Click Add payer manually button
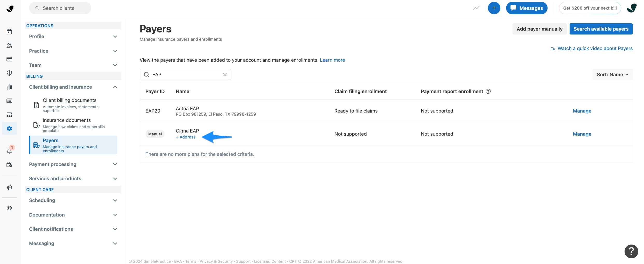Screen dimensions: 644x264 coord(540,29)
